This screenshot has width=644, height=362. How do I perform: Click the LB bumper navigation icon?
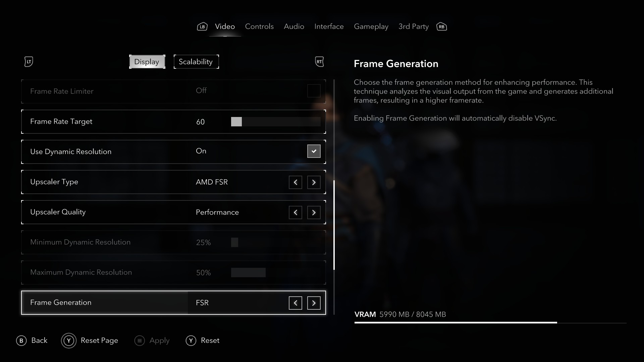202,26
